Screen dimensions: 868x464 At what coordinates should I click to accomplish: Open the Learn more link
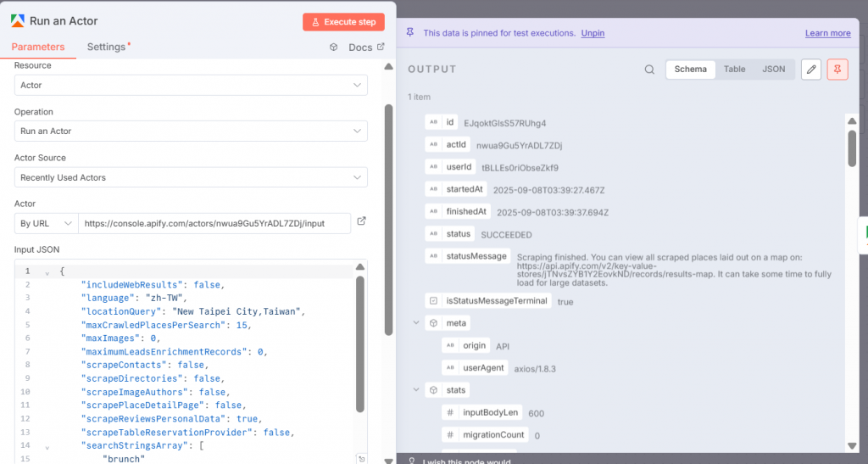tap(827, 33)
